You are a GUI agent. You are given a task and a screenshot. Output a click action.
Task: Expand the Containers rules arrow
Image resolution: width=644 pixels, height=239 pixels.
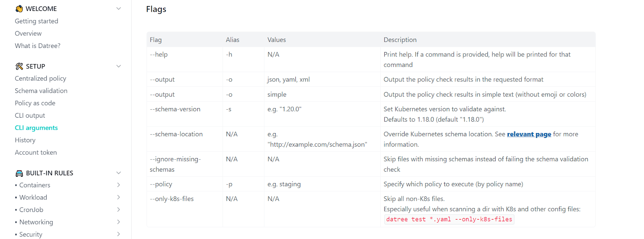[118, 185]
